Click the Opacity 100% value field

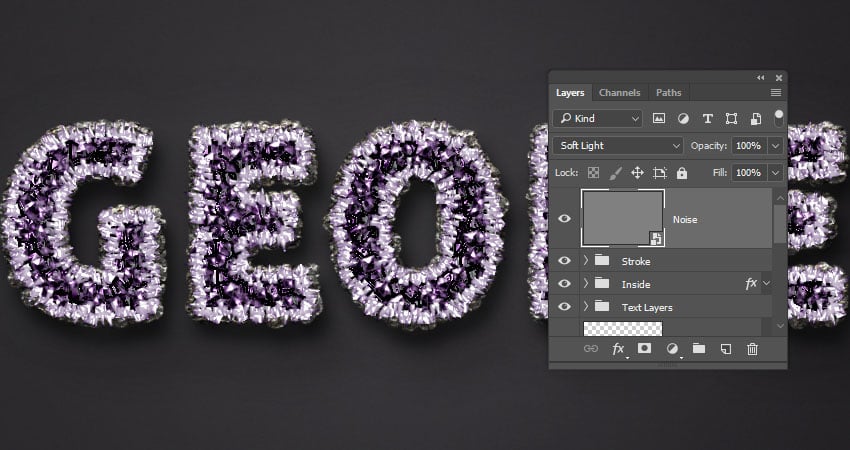point(750,146)
